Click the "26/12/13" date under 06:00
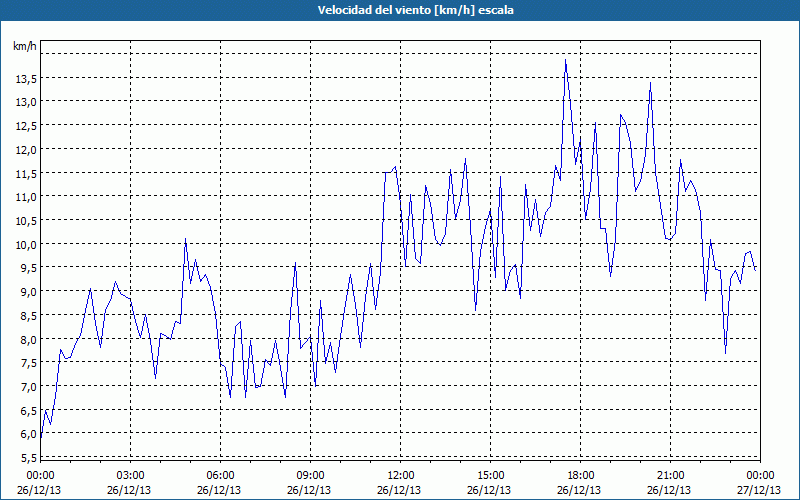 [219, 490]
